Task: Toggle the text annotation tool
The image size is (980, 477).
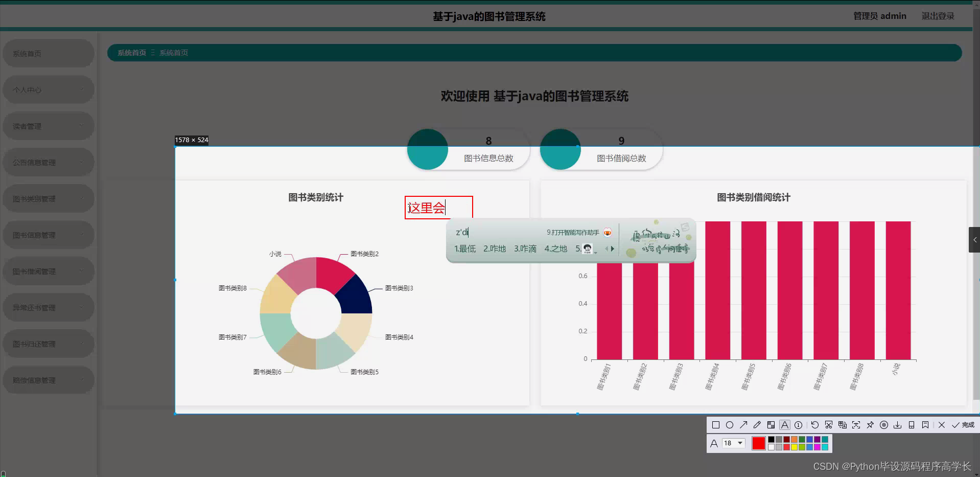Action: pos(784,424)
